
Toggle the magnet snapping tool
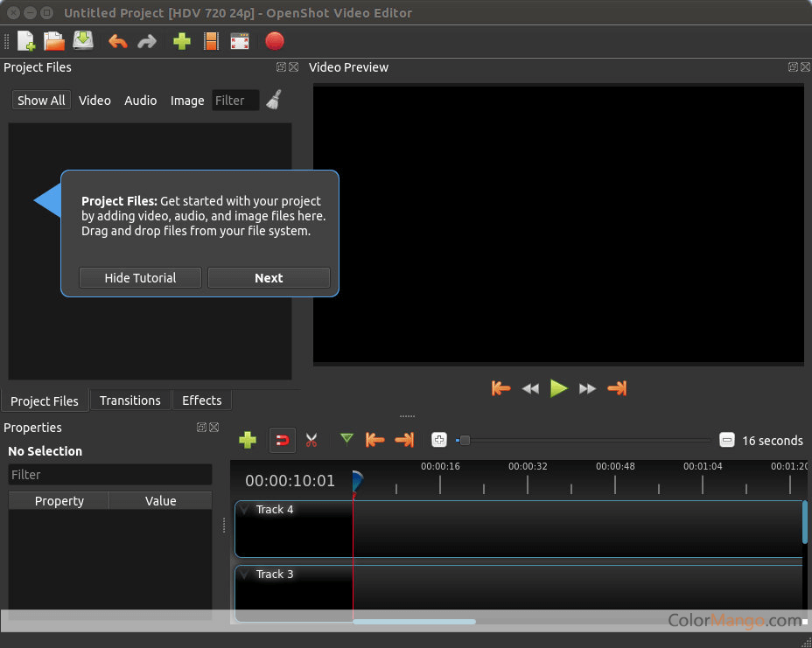coord(282,440)
